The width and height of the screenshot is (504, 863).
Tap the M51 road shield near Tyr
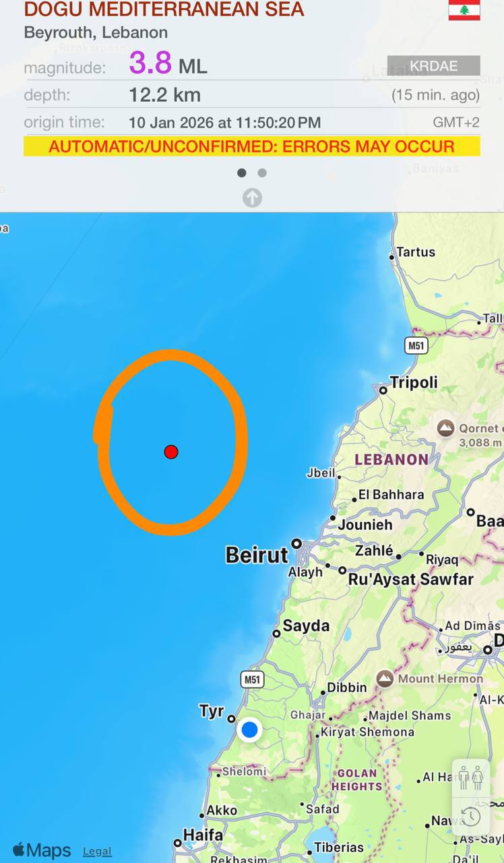[x=252, y=680]
